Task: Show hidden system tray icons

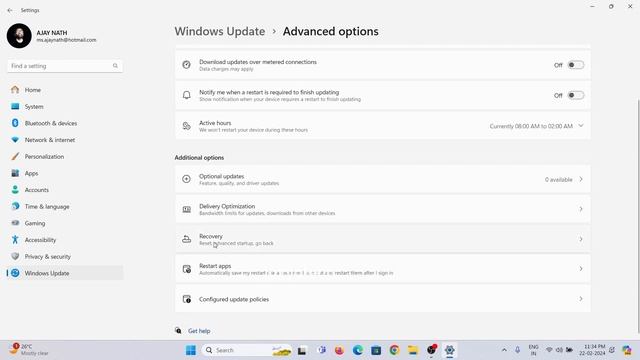Action: (504, 350)
